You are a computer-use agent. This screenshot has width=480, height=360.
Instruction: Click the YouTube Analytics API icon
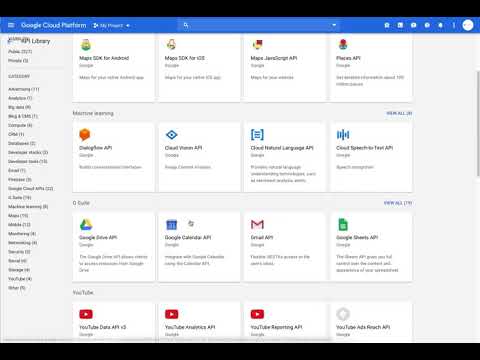coord(171,314)
